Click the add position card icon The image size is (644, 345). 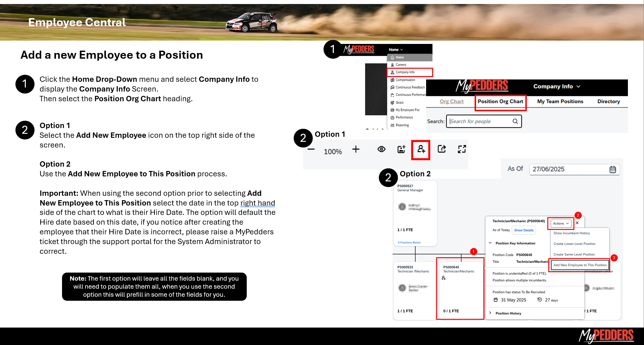pyautogui.click(x=401, y=149)
